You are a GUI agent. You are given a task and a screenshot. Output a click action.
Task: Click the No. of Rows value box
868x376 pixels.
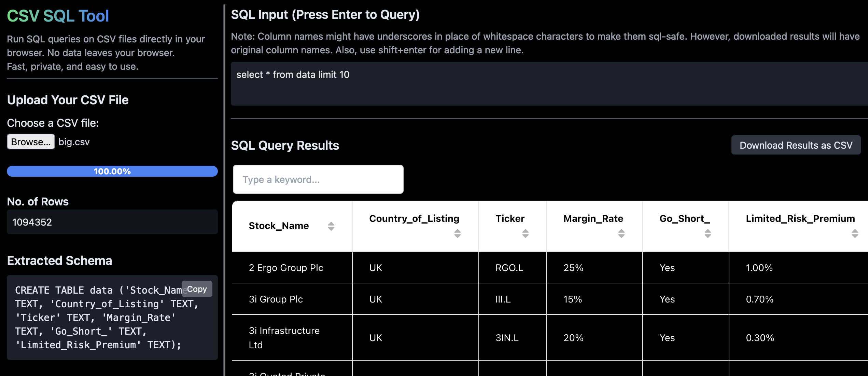point(112,222)
